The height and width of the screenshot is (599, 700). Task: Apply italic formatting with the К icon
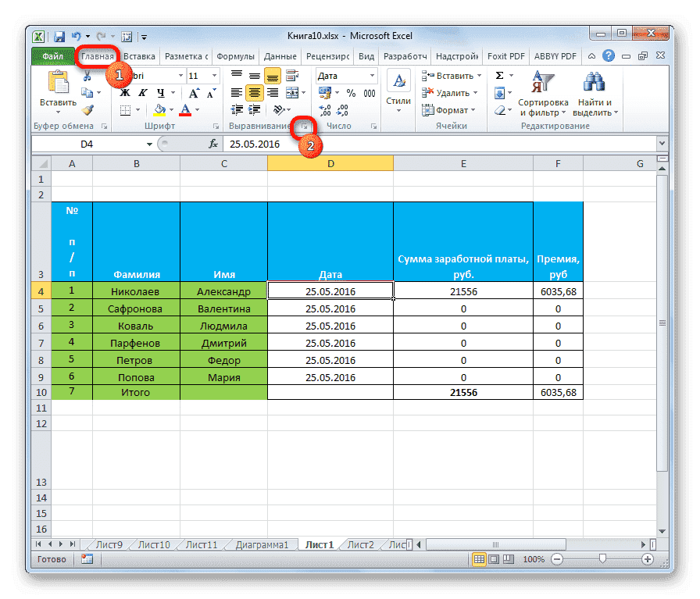click(143, 92)
